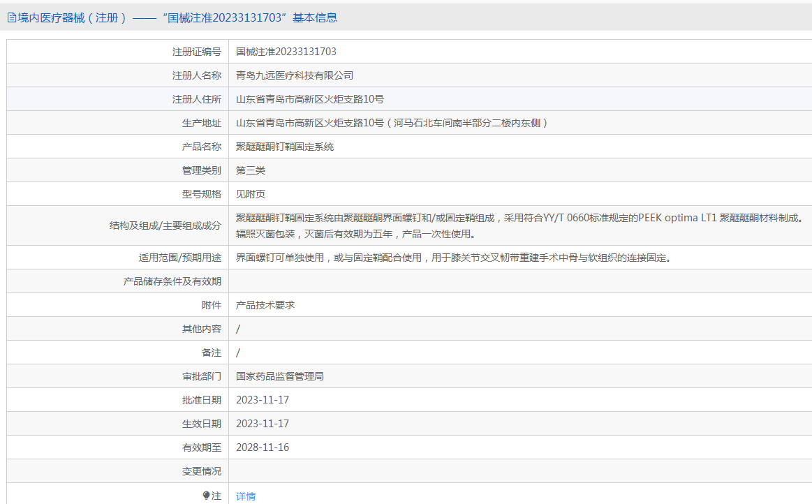Click the lightbulb icon next to 注
The image size is (812, 504).
point(207,496)
